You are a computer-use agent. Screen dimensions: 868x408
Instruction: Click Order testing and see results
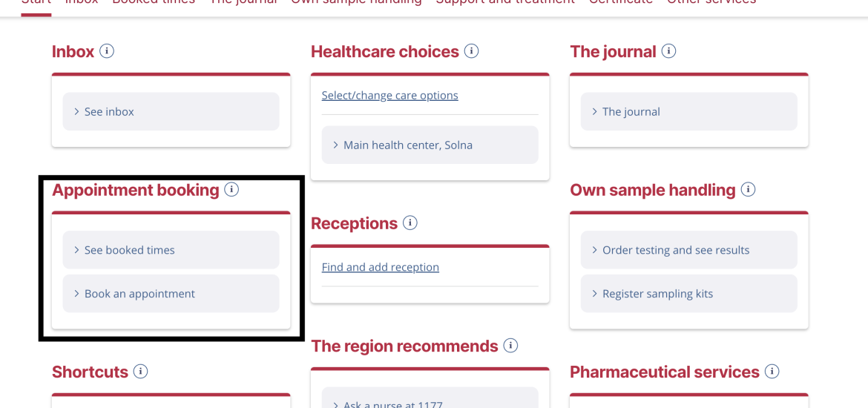tap(689, 250)
